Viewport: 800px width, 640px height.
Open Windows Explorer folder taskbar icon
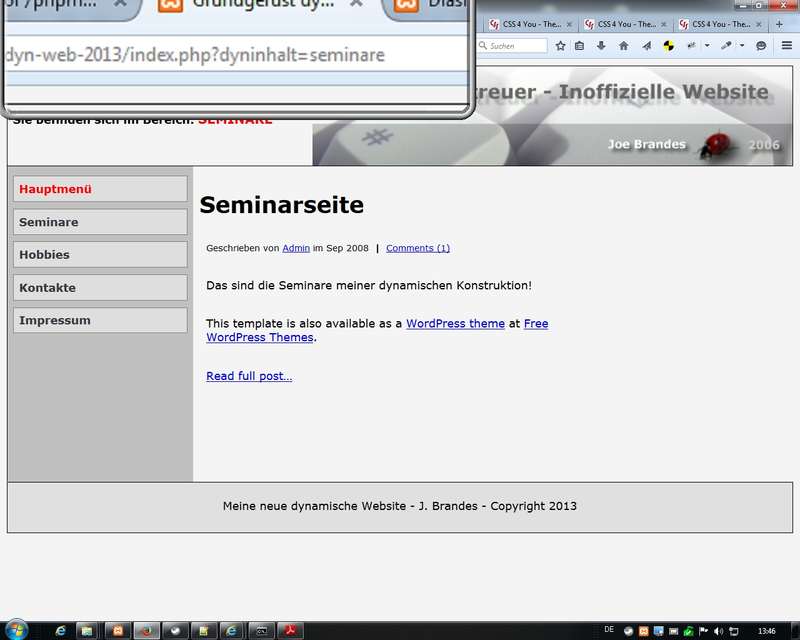87,631
